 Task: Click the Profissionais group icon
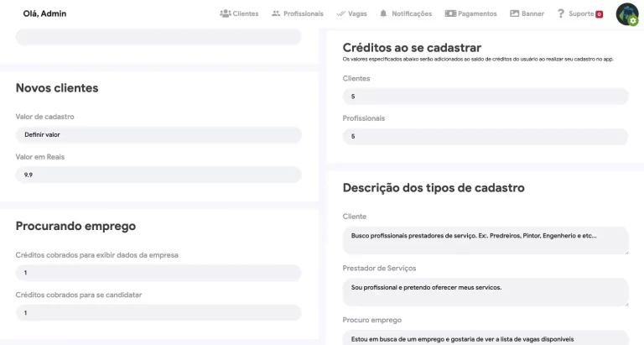276,13
